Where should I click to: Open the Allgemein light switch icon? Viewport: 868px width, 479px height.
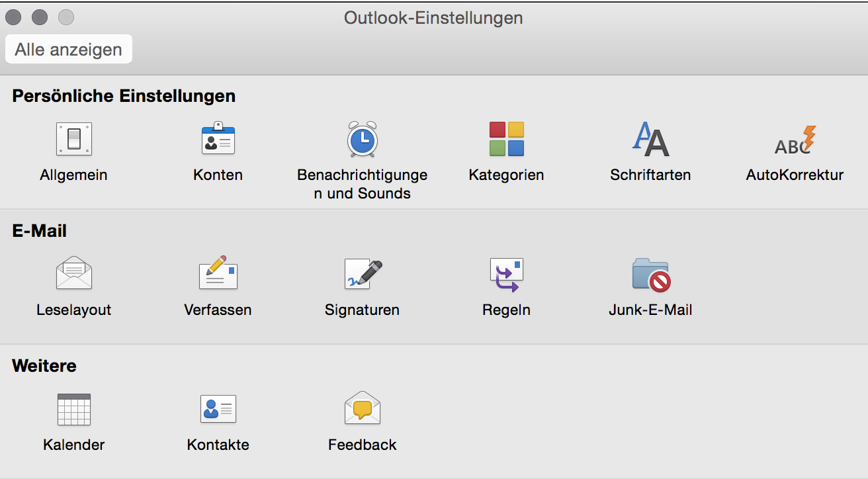pyautogui.click(x=73, y=139)
